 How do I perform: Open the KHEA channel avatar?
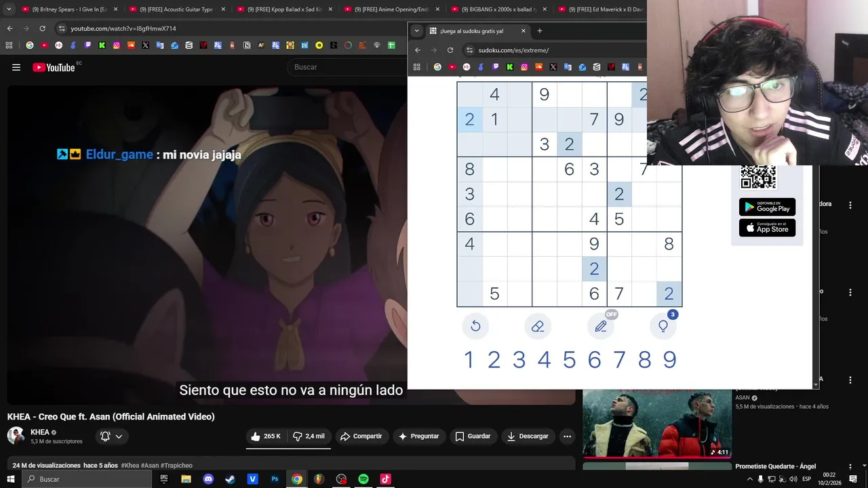(x=16, y=436)
